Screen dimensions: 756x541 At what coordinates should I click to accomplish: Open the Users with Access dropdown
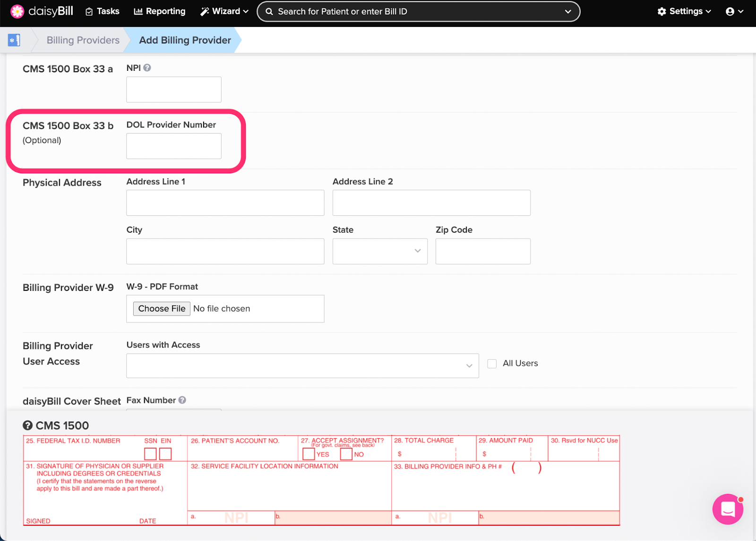coord(302,366)
